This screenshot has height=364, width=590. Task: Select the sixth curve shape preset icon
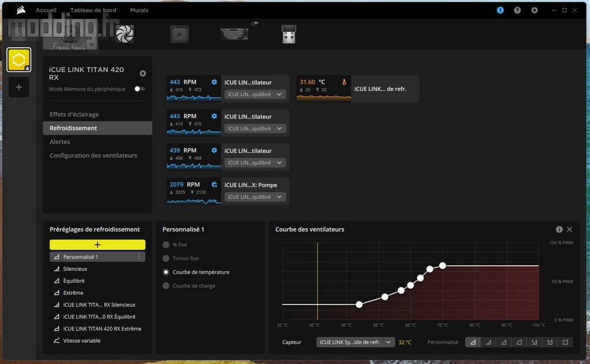point(550,342)
